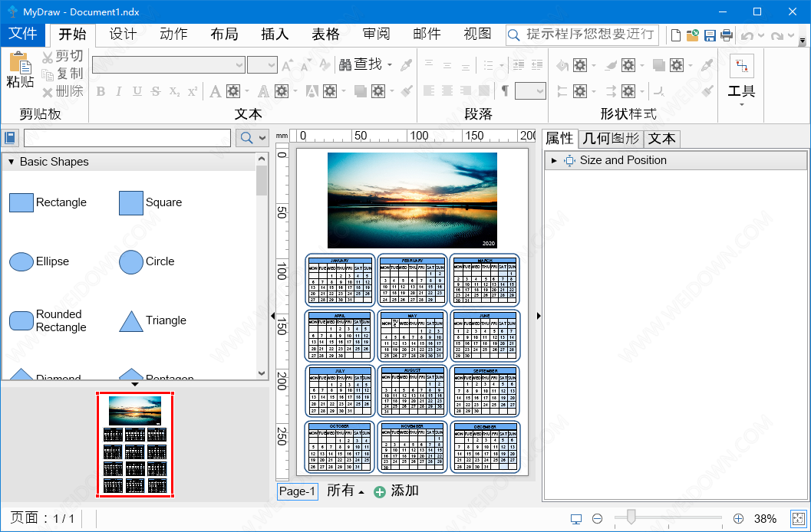811x532 pixels.
Task: Open a file with the folder icon
Action: tap(693, 35)
